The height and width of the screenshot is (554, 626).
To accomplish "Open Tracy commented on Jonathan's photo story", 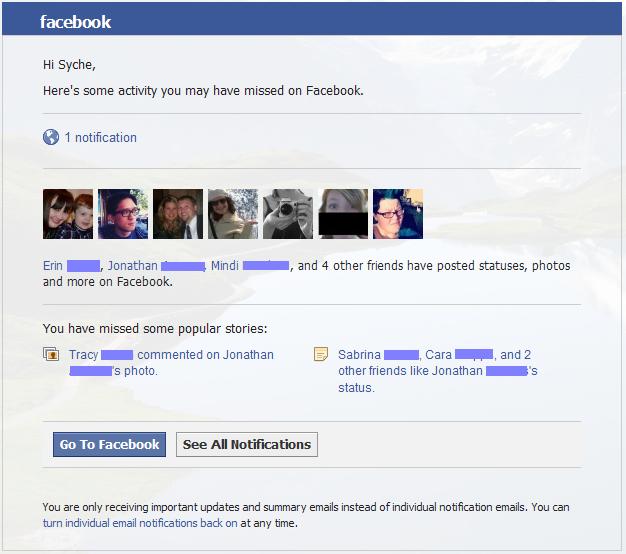I will [x=171, y=363].
